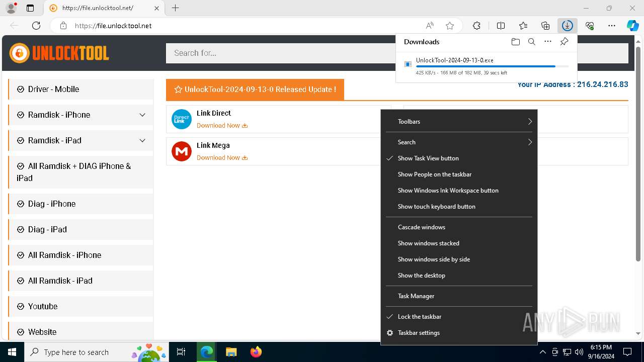The width and height of the screenshot is (644, 362).
Task: Click the Mega logo icon
Action: click(182, 151)
